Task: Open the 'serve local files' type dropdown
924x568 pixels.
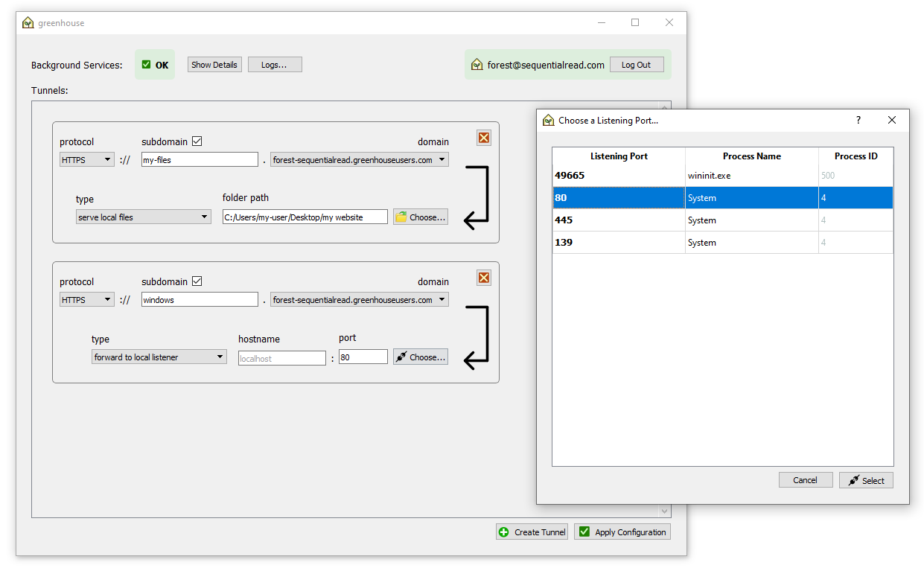Action: (144, 217)
